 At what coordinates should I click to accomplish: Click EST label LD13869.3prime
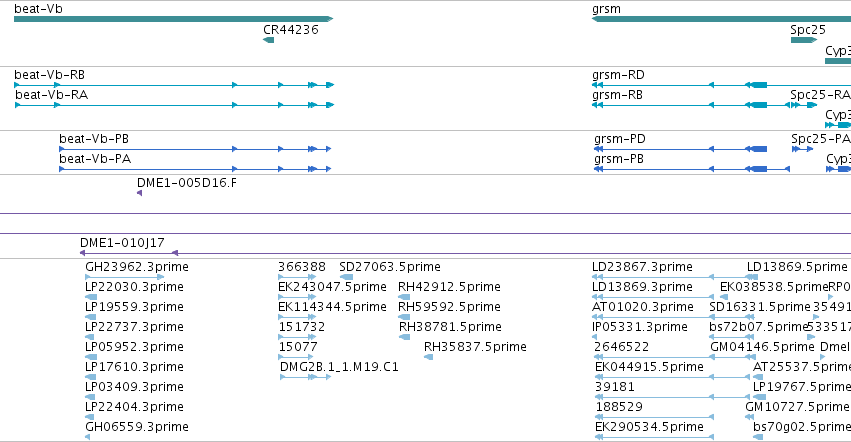click(x=642, y=287)
